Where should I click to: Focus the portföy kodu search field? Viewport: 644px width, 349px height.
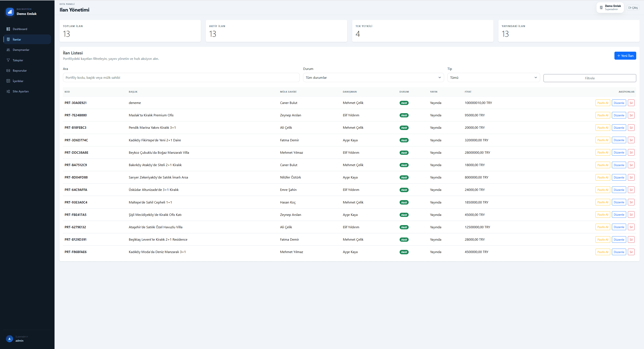(x=181, y=77)
